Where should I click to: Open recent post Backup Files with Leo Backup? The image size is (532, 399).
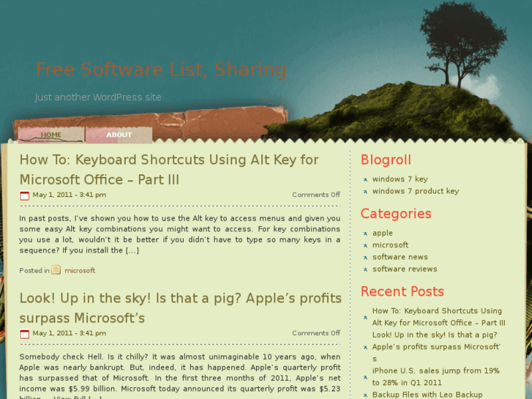(x=427, y=395)
